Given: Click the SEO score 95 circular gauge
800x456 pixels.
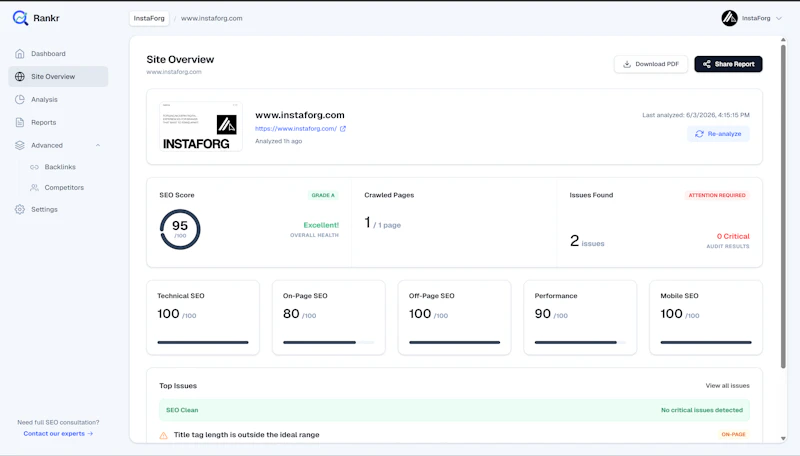Looking at the screenshot, I should (180, 230).
